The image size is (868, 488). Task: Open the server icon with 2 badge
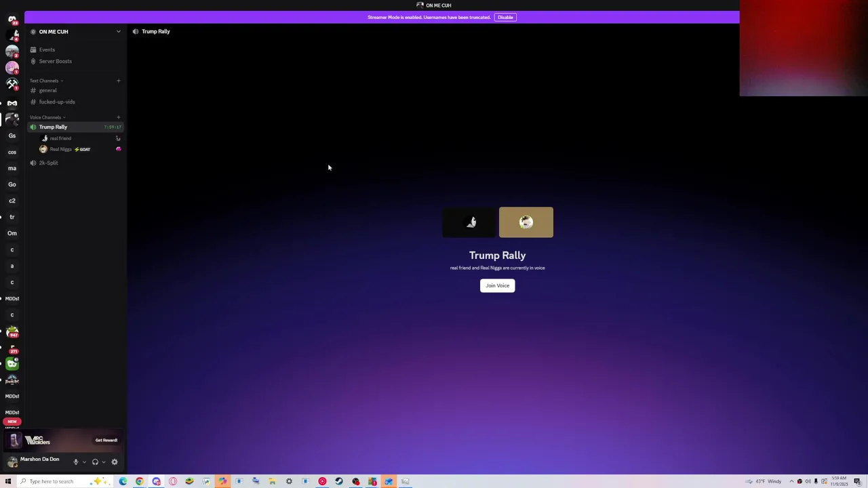pos(12,52)
